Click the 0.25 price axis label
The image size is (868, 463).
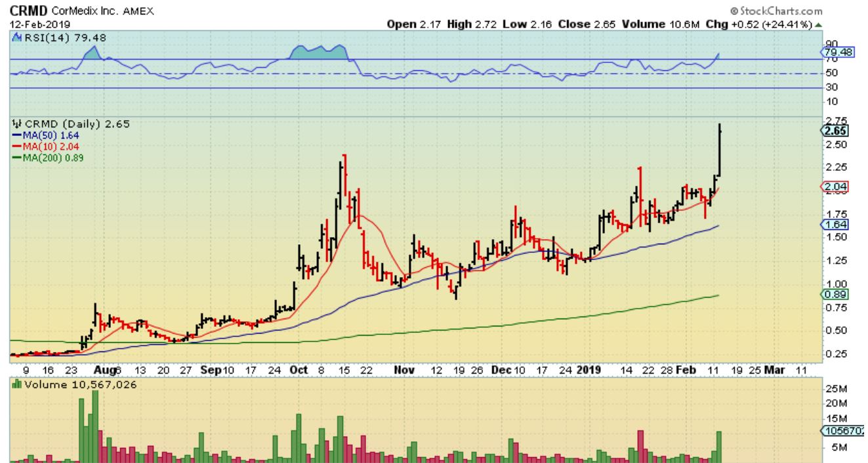[x=836, y=354]
